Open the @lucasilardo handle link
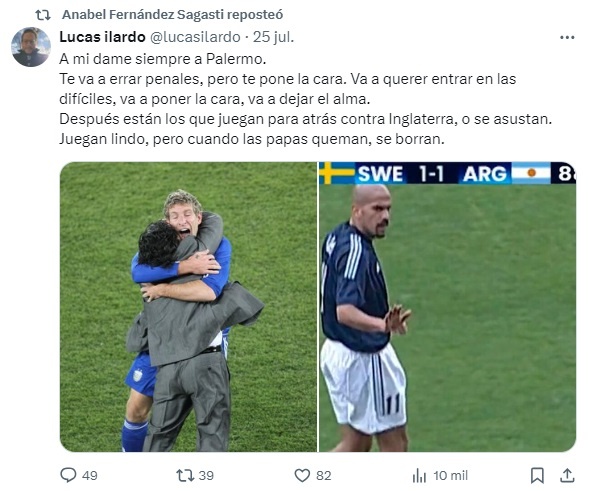 tap(195, 37)
